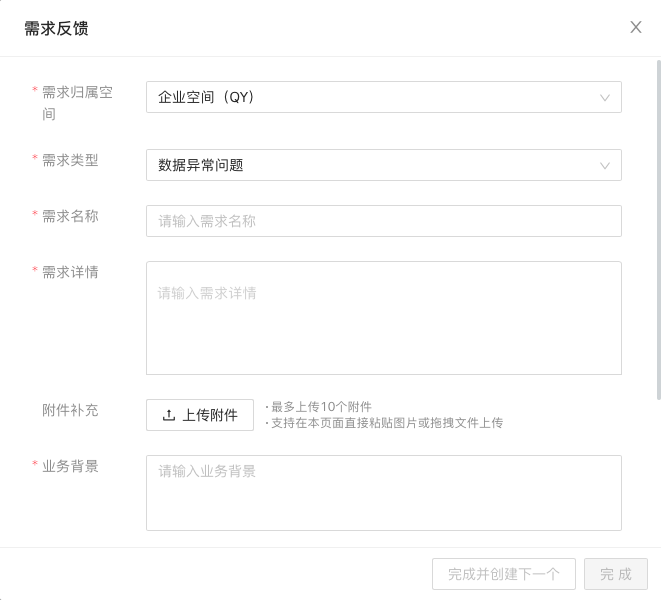Click the 需求类型 label

click(x=70, y=160)
